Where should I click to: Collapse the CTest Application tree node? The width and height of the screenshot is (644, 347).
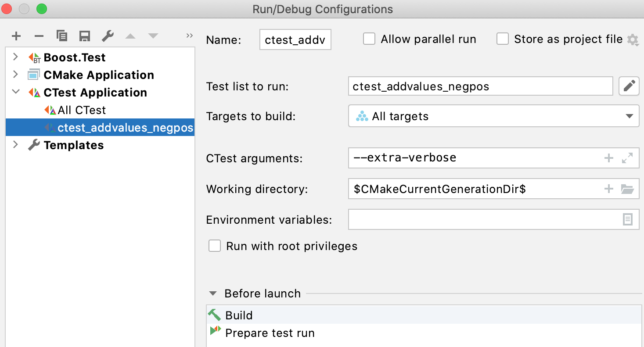click(x=16, y=92)
